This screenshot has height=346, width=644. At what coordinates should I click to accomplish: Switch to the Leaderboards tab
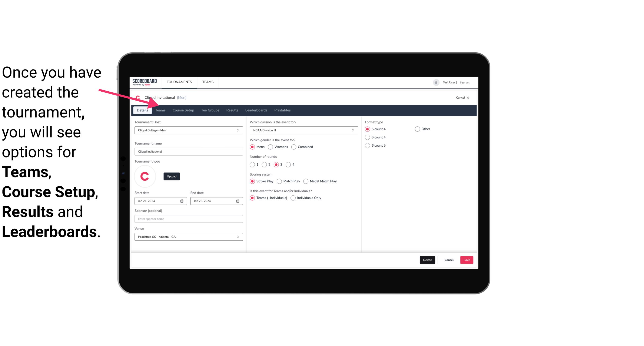256,110
